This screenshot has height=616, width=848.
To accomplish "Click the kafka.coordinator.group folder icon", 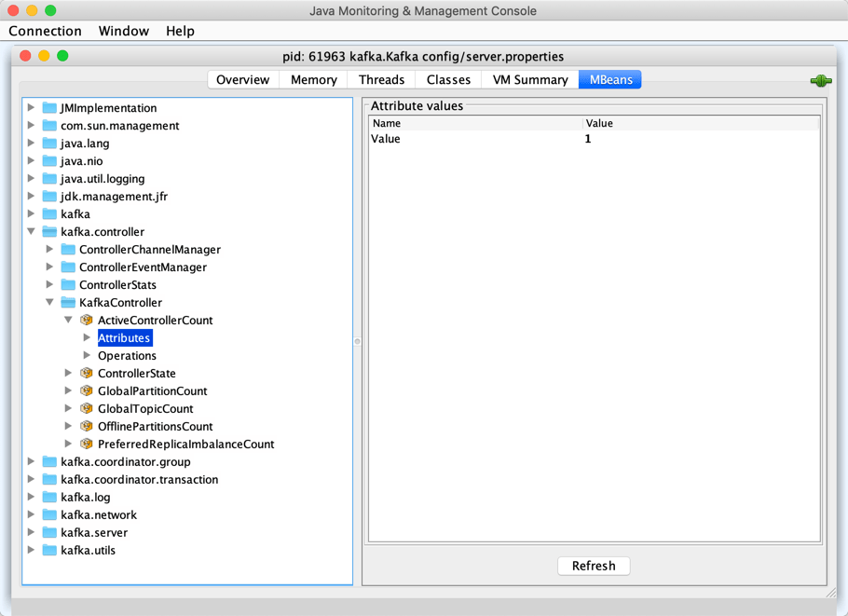I will coord(48,461).
